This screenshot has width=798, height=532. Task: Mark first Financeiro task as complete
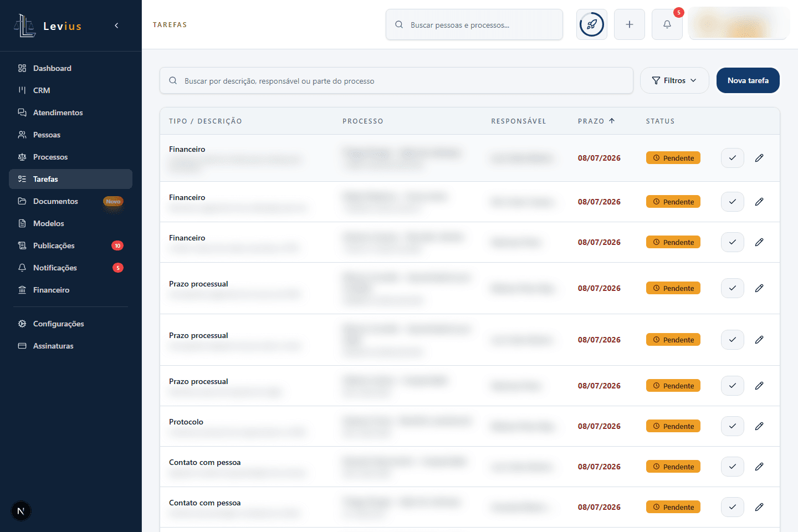(733, 158)
